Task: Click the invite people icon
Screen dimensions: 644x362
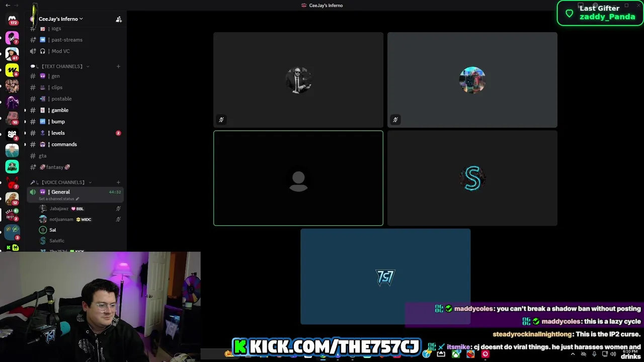Action: pos(119,19)
